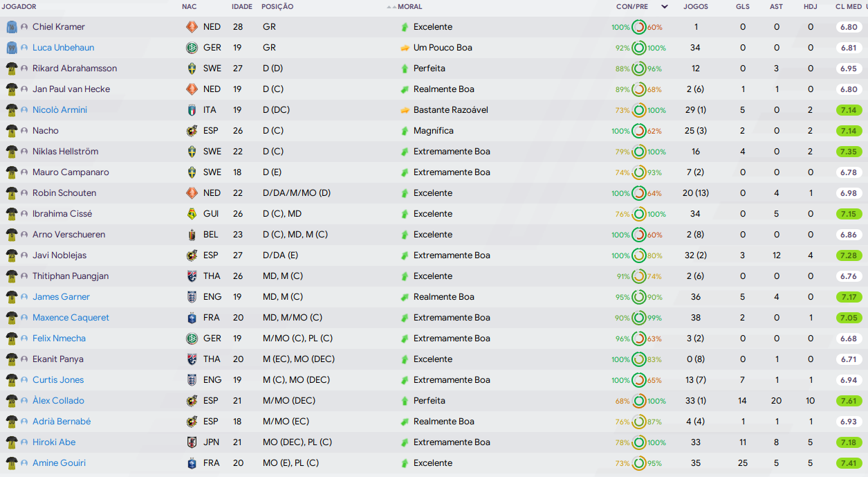The image size is (868, 477).
Task: Click Luca Unbehaun's orange morale arrow
Action: click(405, 48)
